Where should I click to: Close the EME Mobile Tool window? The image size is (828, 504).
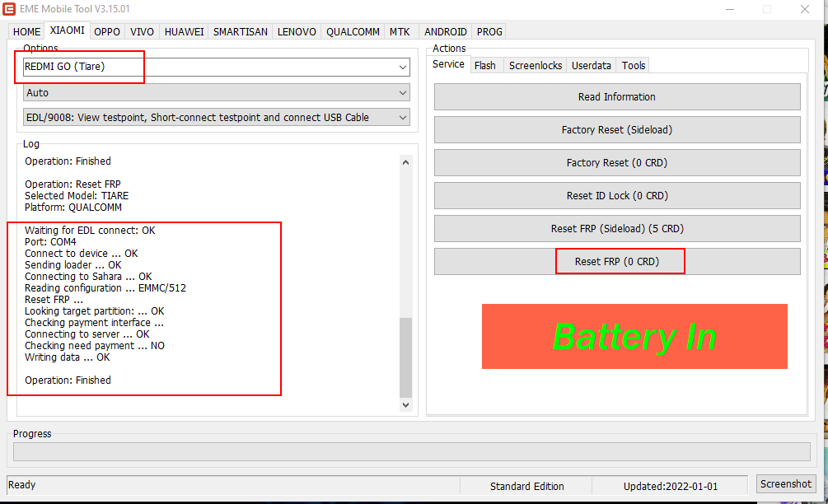point(805,9)
